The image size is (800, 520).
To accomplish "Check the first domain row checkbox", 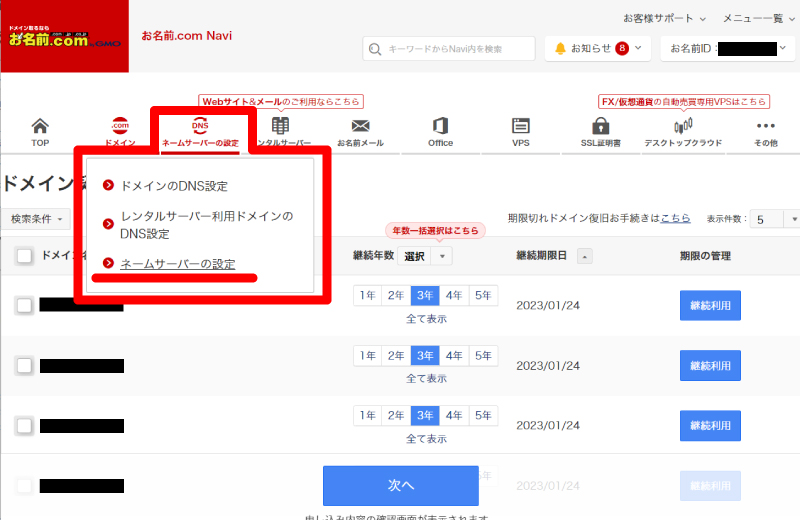I will click(x=25, y=305).
